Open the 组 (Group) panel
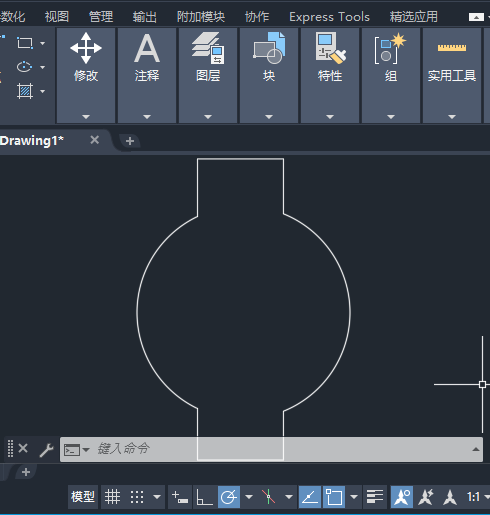The height and width of the screenshot is (515, 490). point(391,75)
